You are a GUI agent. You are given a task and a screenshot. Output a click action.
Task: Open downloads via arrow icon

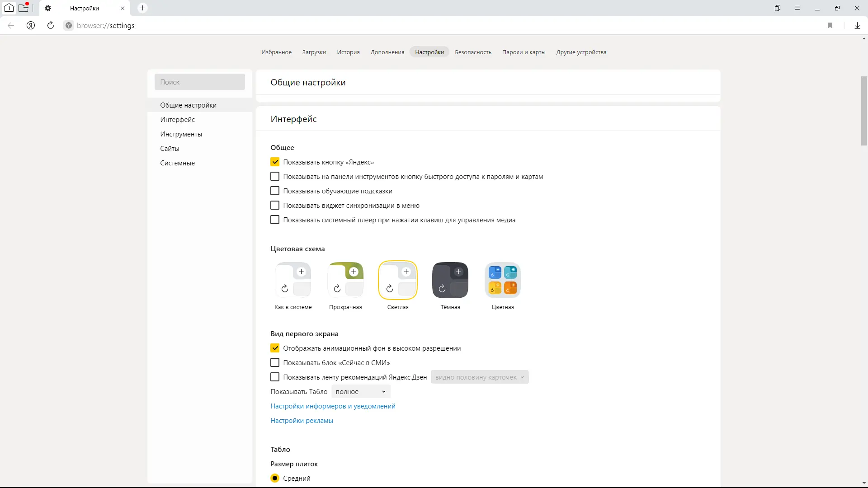pyautogui.click(x=857, y=25)
